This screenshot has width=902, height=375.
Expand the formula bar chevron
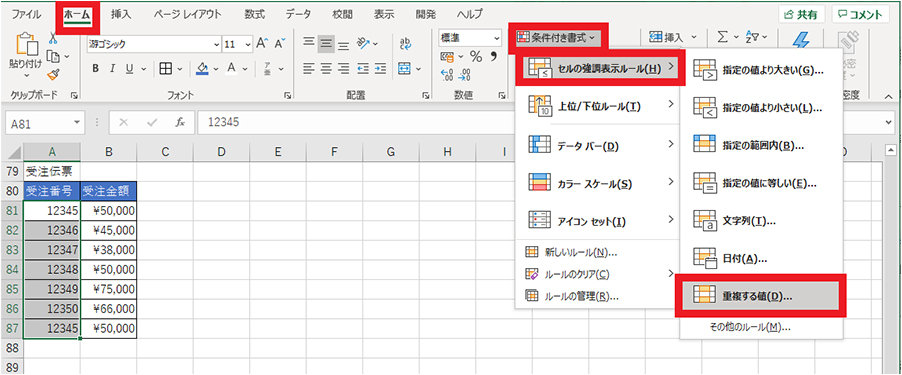click(890, 123)
